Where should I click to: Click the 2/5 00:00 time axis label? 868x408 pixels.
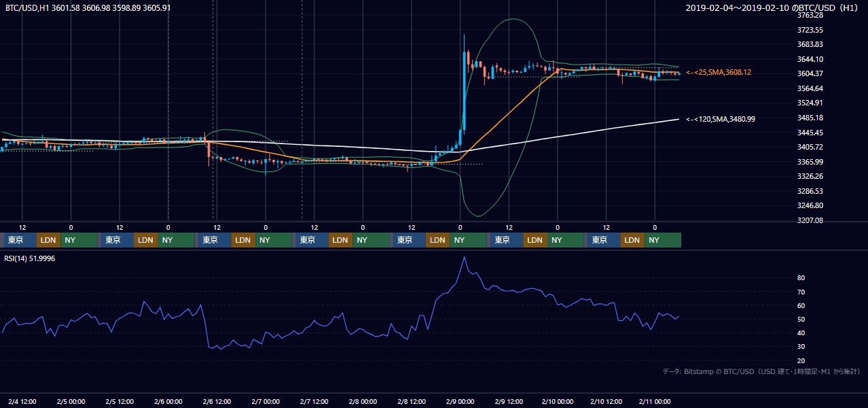(71, 401)
